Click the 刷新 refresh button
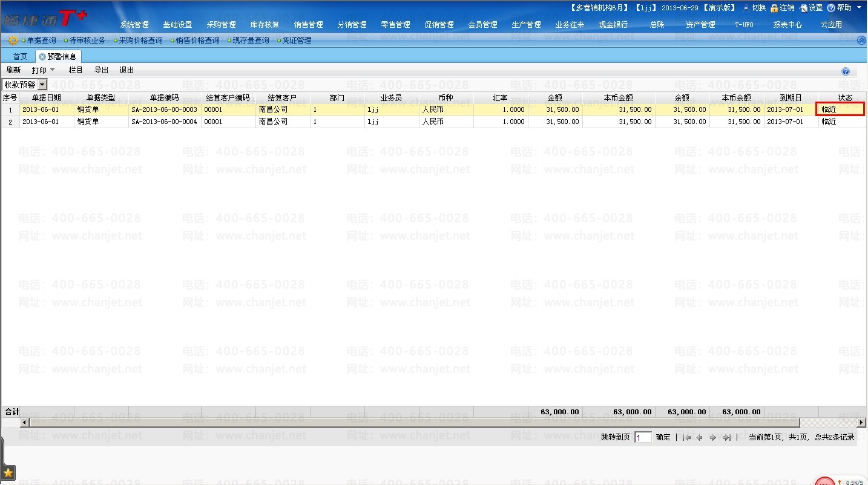868x485 pixels. click(x=13, y=70)
